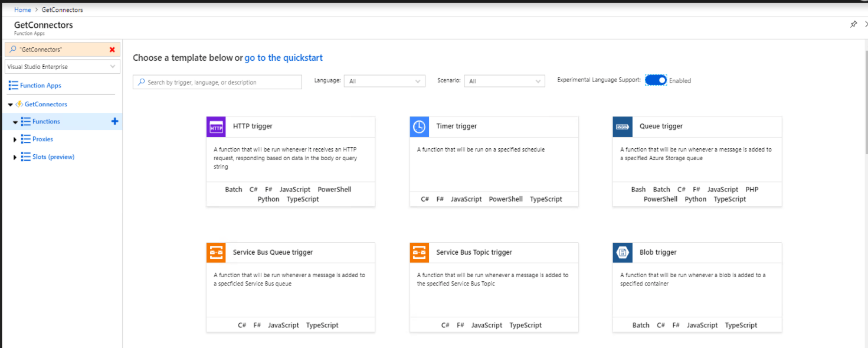This screenshot has width=868, height=348.
Task: Choose JavaScript under Service Bus Queue trigger
Action: tap(283, 326)
